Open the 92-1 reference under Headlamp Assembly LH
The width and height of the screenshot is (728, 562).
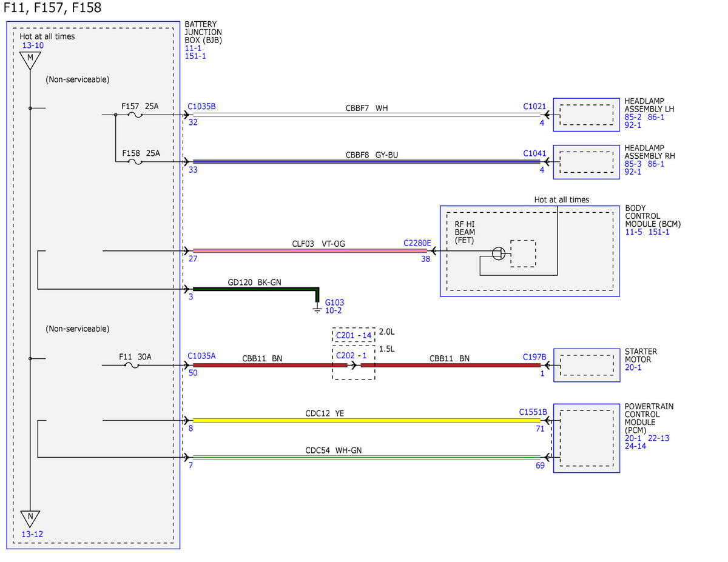(633, 125)
